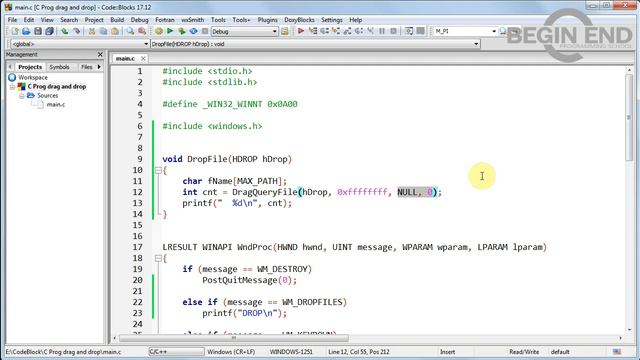Click the Build and run icon
Viewport: 640px width, 360px height.
pyautogui.click(x=182, y=31)
